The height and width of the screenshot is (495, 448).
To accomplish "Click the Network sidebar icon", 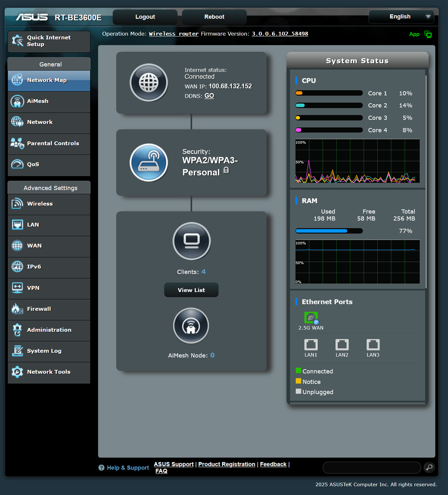I will coord(17,122).
